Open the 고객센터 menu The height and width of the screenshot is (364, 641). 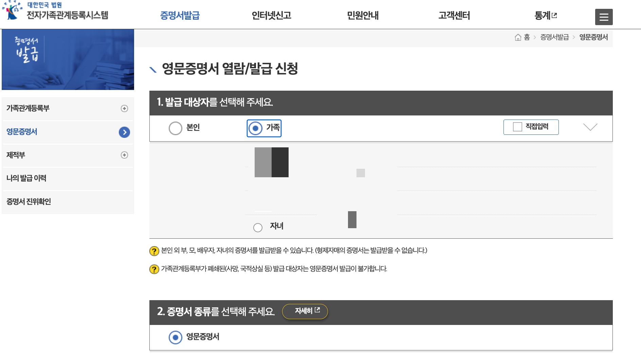pos(454,15)
